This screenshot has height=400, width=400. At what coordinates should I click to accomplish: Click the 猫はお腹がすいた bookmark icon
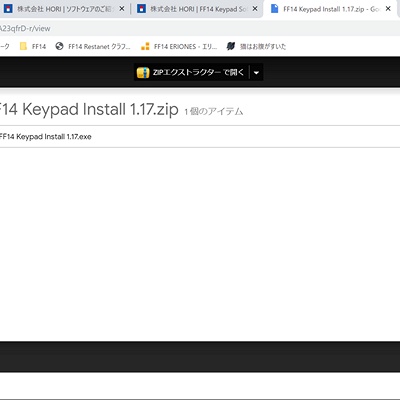pyautogui.click(x=231, y=46)
